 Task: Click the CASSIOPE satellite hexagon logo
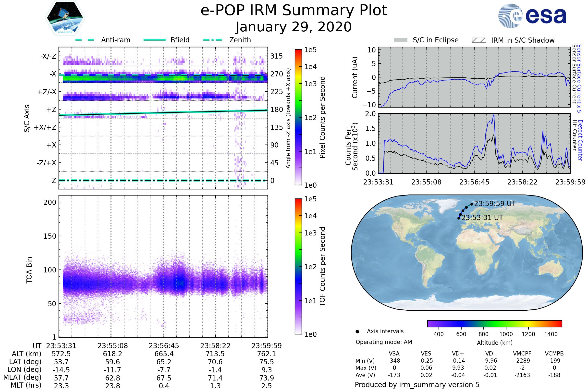click(65, 18)
